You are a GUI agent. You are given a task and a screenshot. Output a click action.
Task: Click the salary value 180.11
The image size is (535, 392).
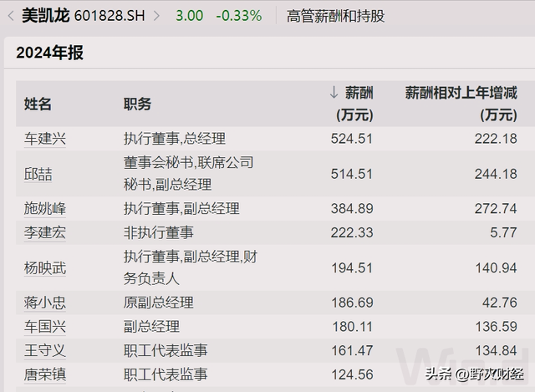(352, 327)
